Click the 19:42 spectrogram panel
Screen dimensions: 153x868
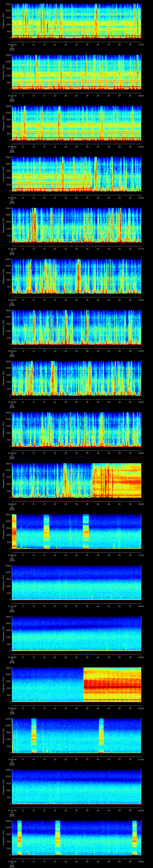click(x=77, y=327)
